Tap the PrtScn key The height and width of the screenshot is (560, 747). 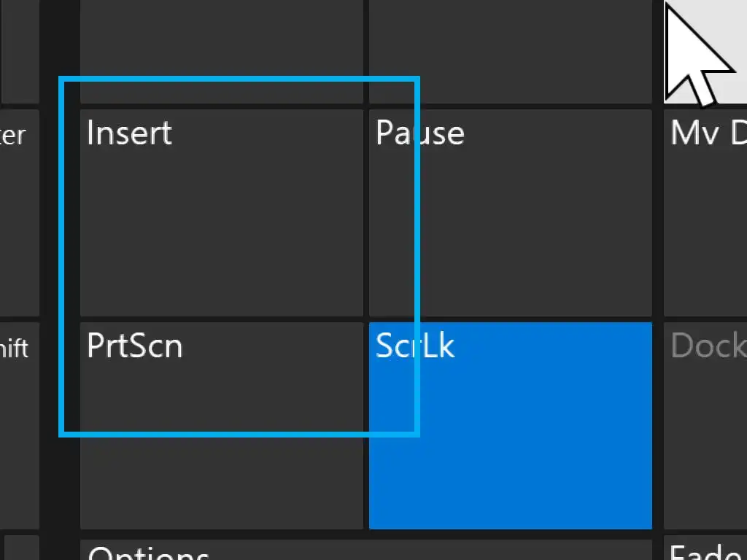click(x=221, y=425)
